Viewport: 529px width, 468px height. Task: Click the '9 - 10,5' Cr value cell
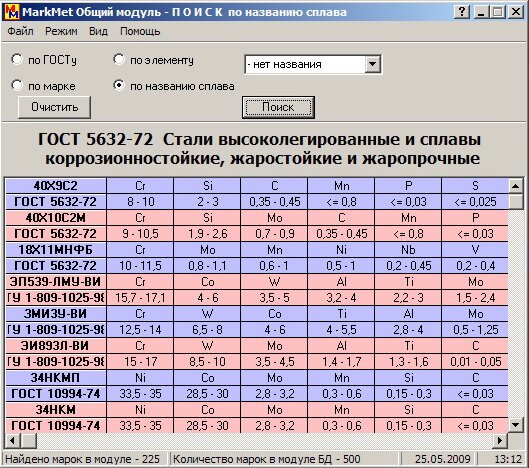[140, 233]
